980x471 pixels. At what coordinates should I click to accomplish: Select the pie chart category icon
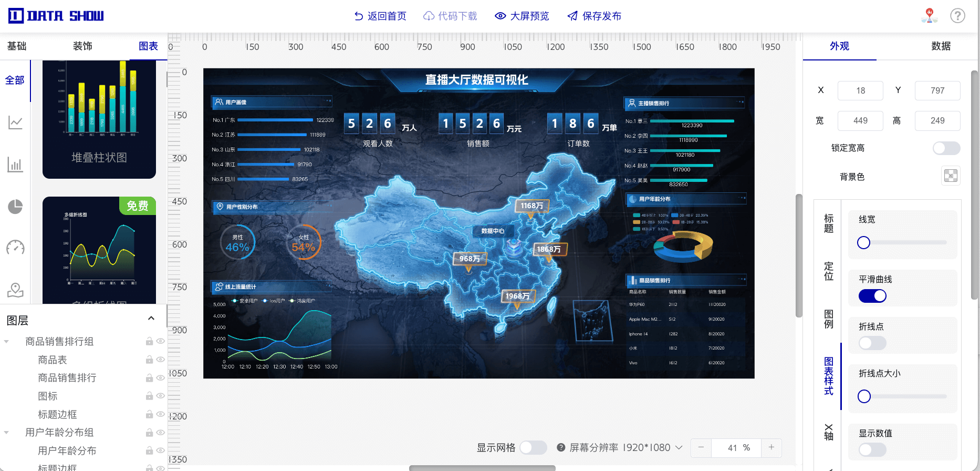(15, 207)
